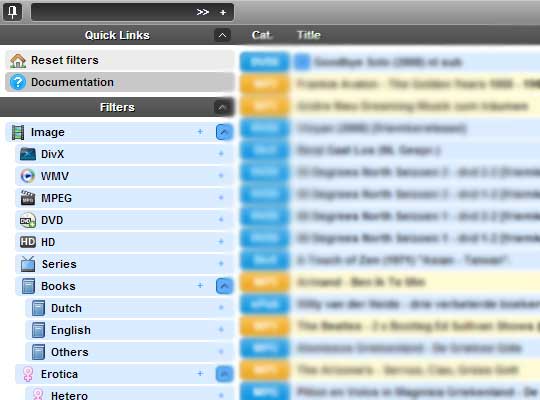Image resolution: width=540 pixels, height=400 pixels.
Task: Click the Documentation question mark icon
Action: (18, 83)
